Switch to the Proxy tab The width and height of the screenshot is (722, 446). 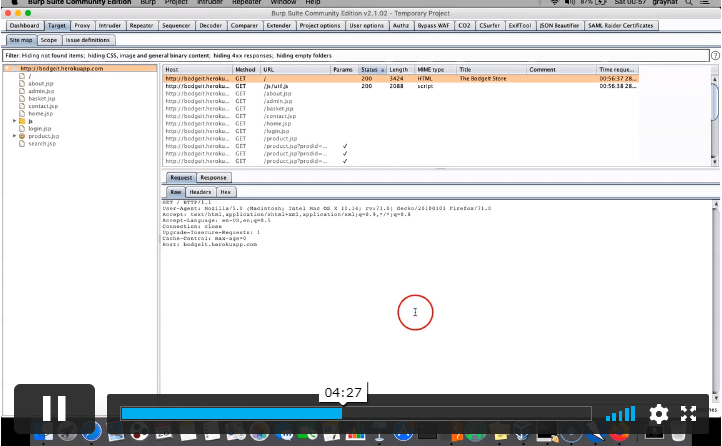(x=82, y=26)
